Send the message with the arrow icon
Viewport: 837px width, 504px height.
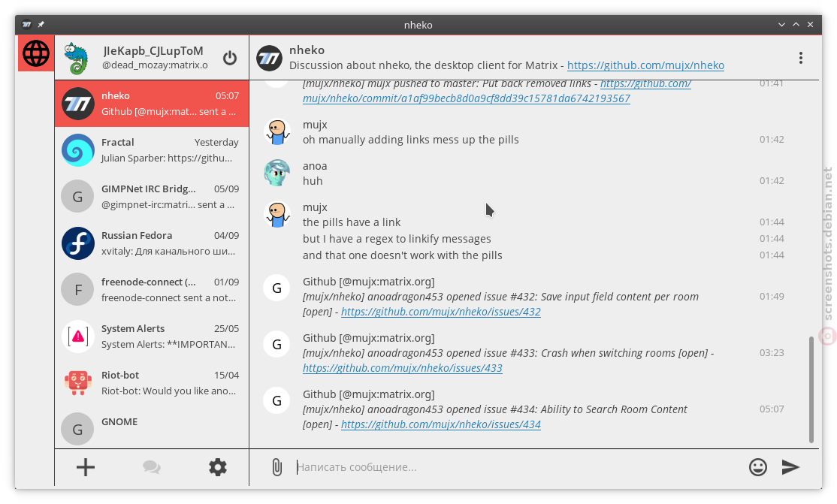point(790,467)
